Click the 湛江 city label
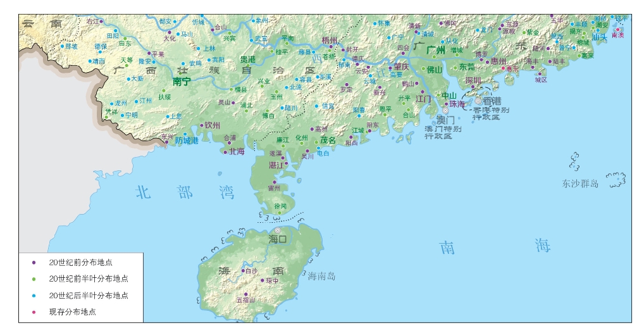644x326 pixels. coord(276,165)
